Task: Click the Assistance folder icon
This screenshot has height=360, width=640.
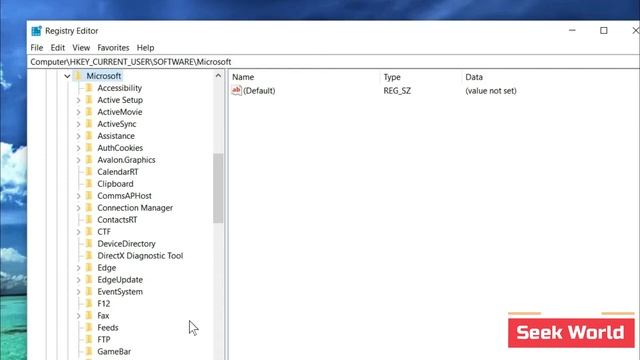Action: click(89, 136)
